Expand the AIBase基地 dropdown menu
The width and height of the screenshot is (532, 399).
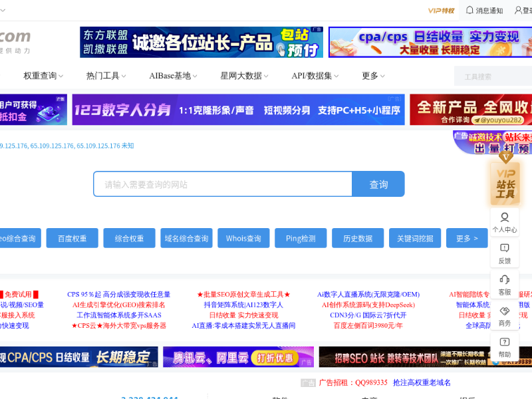(173, 76)
